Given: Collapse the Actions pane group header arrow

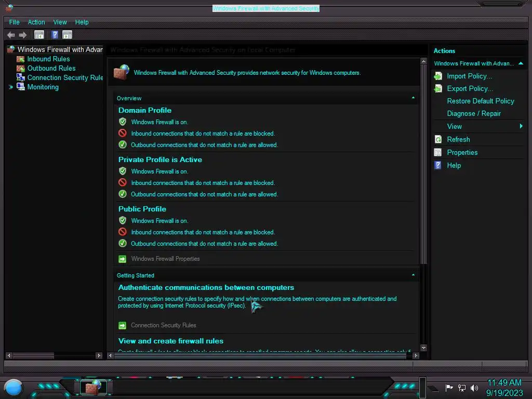Looking at the screenshot, I should (x=521, y=63).
